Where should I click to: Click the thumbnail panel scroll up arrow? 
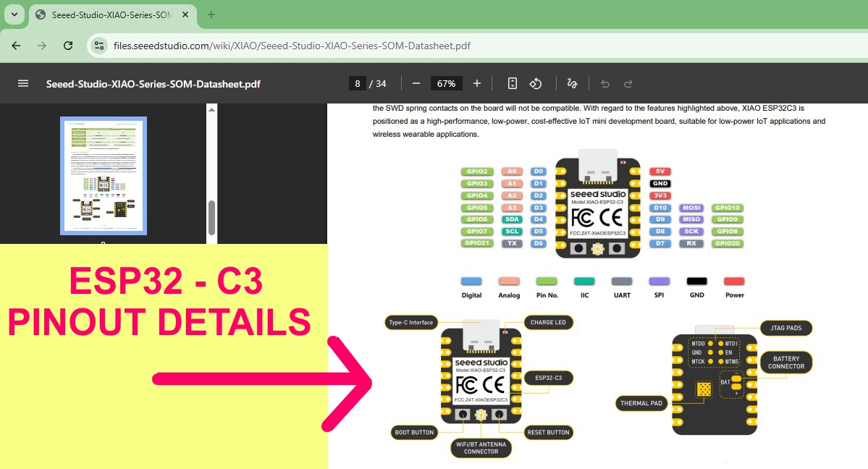pyautogui.click(x=211, y=109)
